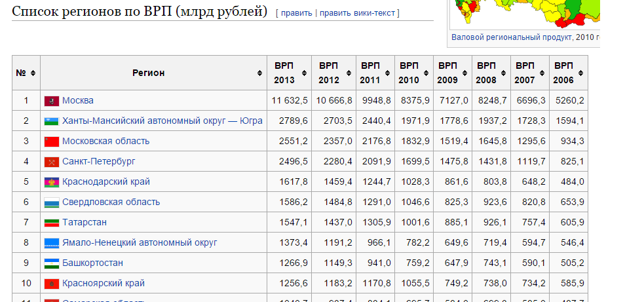644x302 pixels.
Task: Click Югра 2013 value 2789,6
Action: point(292,121)
